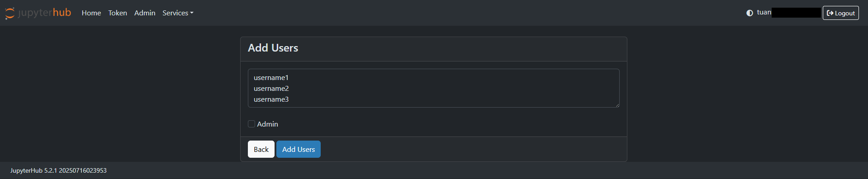Click the username3 placeholder line

271,99
